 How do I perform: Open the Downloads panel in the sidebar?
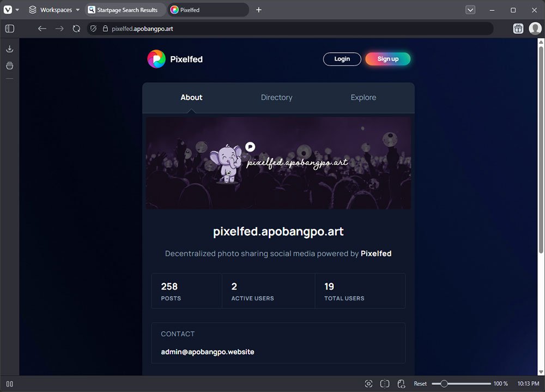pyautogui.click(x=9, y=49)
